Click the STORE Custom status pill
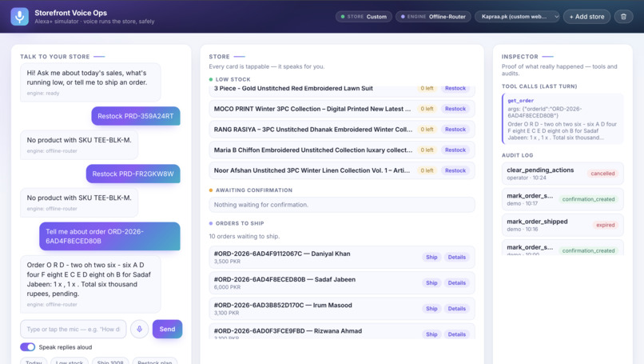Screen dimensions: 644x364 (364, 17)
